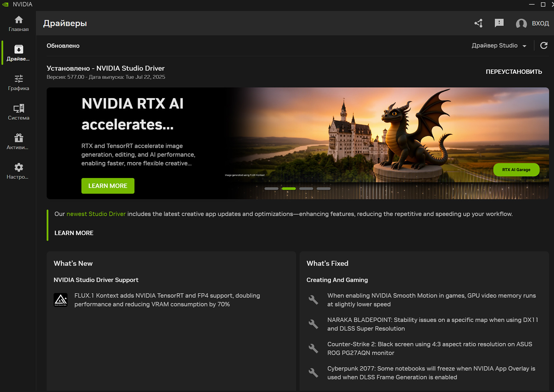The width and height of the screenshot is (554, 392).
Task: Click the Counter-Strike 2 black screen text
Action: point(430,348)
